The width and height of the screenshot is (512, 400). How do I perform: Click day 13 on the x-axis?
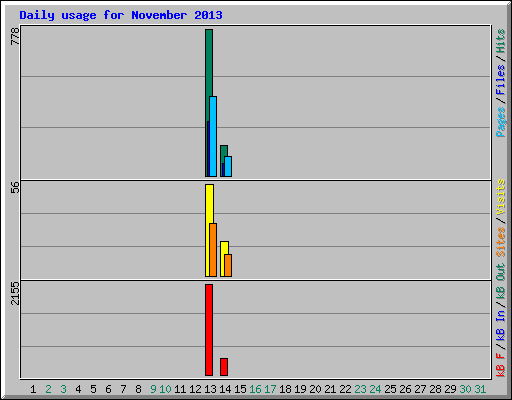[x=210, y=389]
